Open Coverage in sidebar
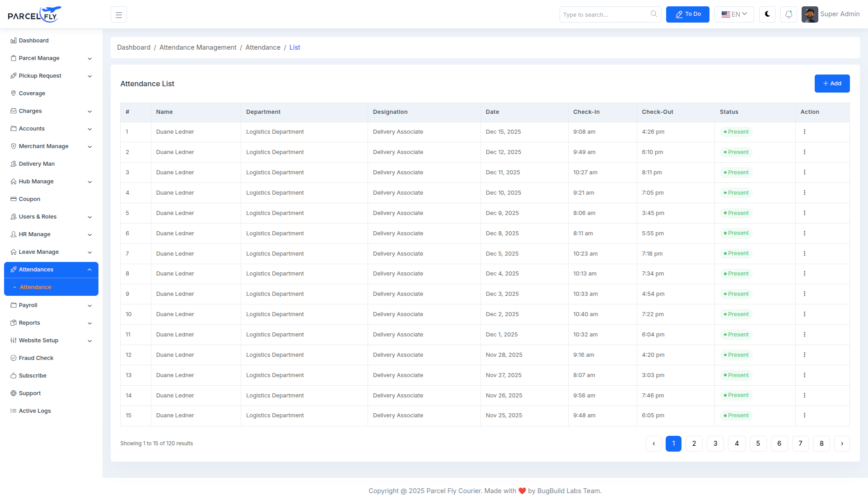 [32, 93]
